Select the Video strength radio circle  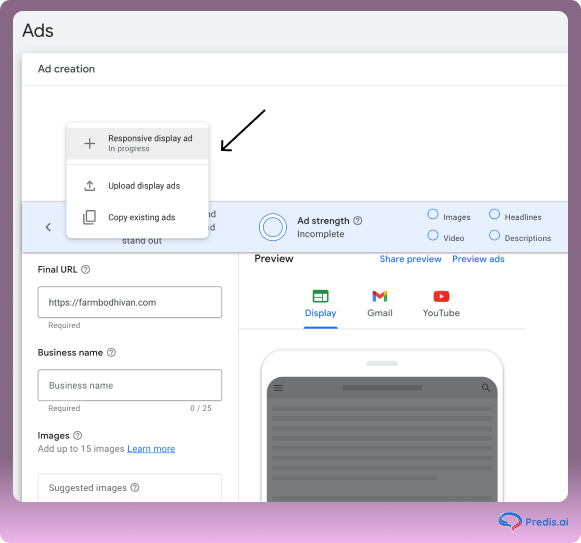click(433, 235)
